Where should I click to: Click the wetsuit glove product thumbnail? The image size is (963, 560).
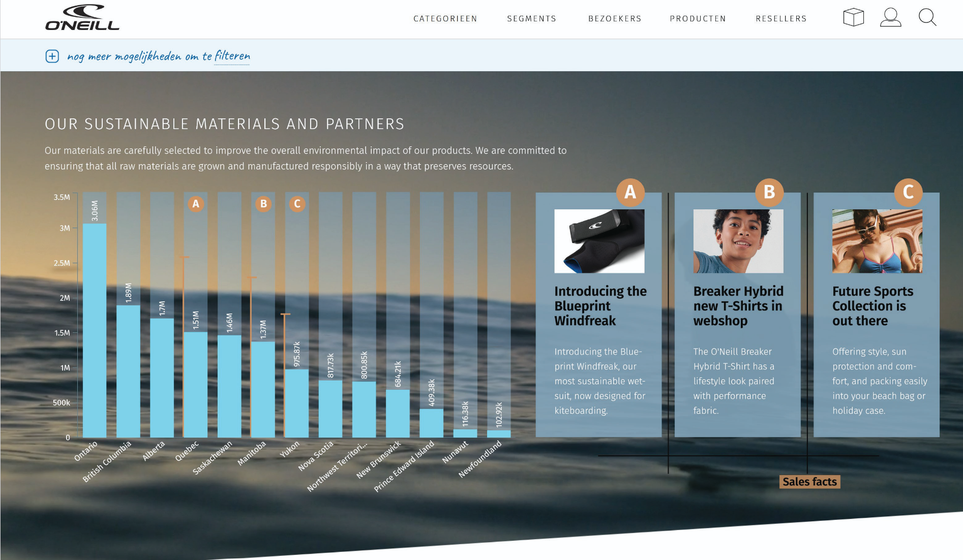[x=599, y=241]
